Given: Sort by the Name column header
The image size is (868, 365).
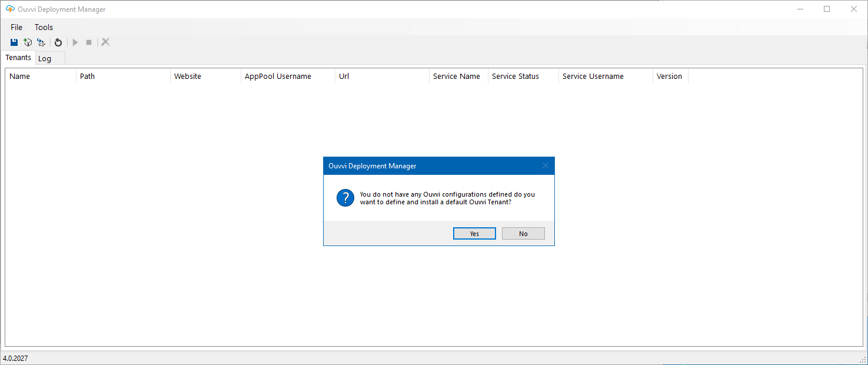Looking at the screenshot, I should 41,76.
